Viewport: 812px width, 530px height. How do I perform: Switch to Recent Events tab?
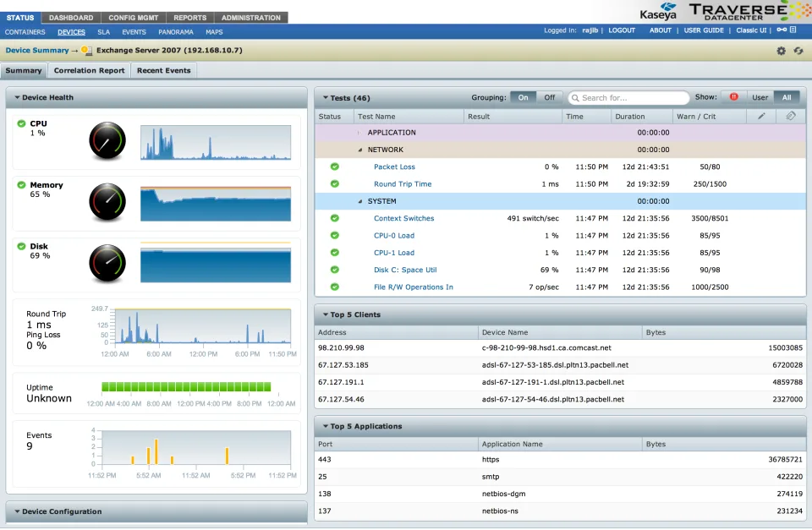(163, 70)
